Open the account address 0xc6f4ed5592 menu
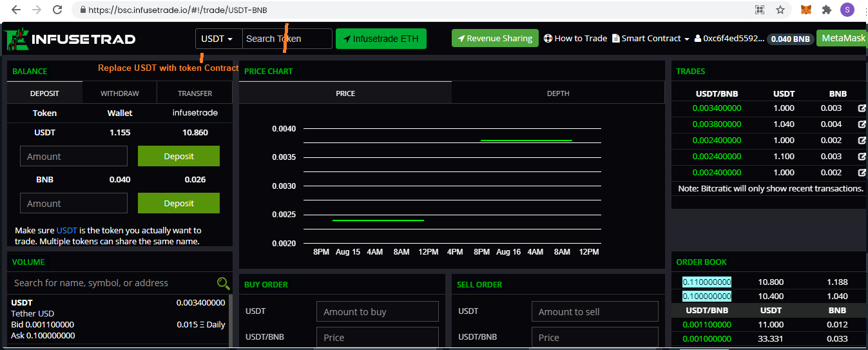This screenshot has height=350, width=868. coord(729,39)
